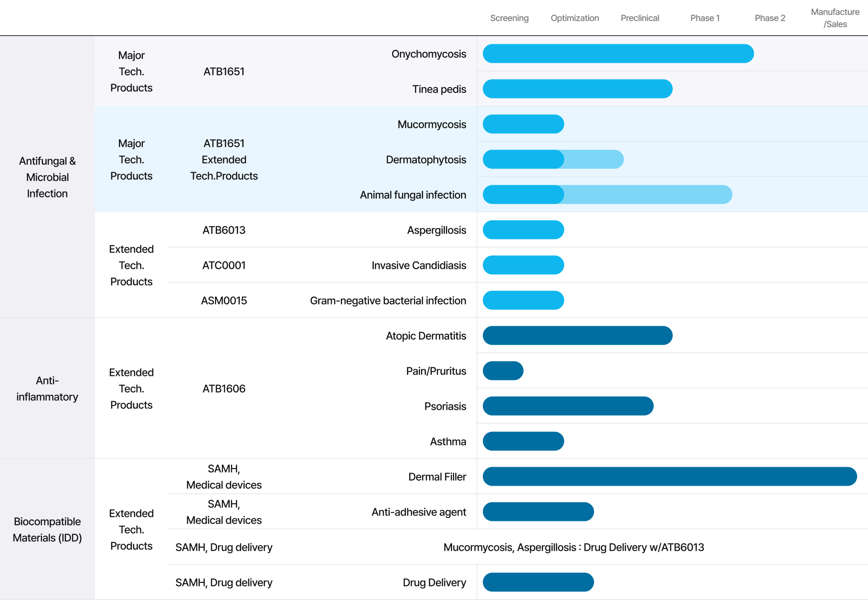This screenshot has width=868, height=600.
Task: Click the ATB6013 product code
Action: [224, 230]
